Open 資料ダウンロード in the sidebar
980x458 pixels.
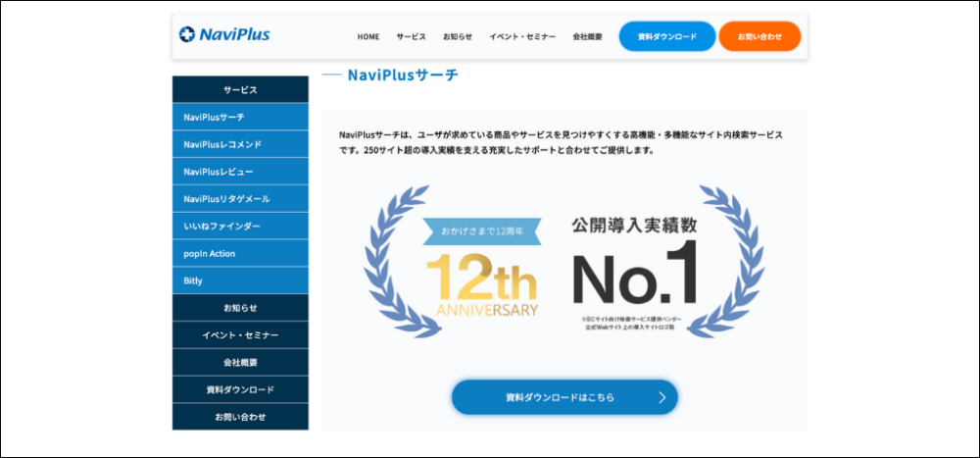click(240, 389)
